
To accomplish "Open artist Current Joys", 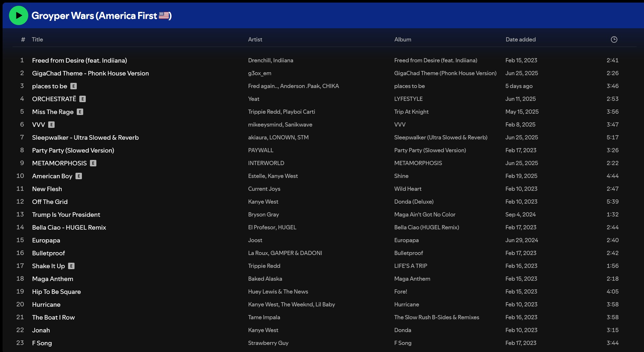I will coord(264,189).
